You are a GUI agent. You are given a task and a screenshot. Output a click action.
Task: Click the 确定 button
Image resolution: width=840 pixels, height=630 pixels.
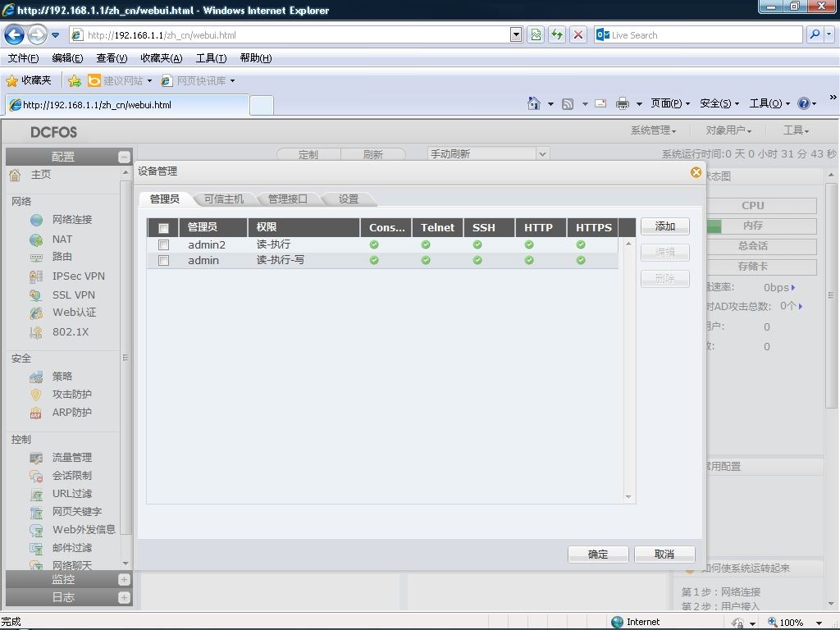pos(598,555)
